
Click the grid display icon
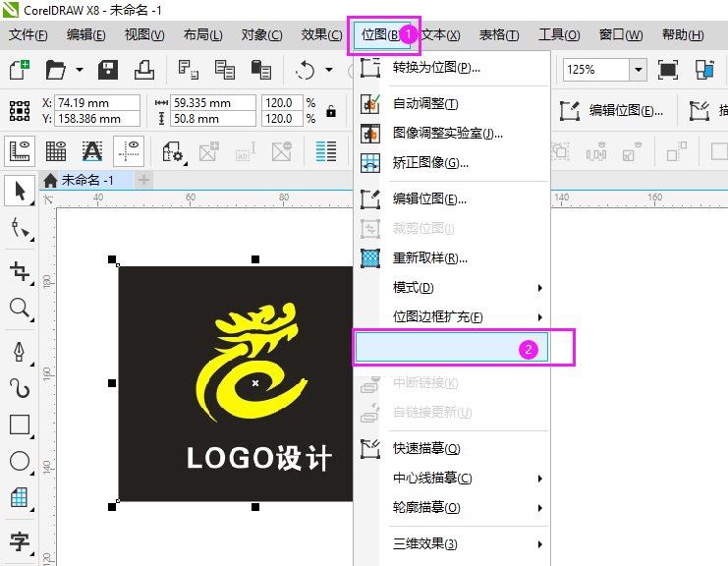[56, 151]
